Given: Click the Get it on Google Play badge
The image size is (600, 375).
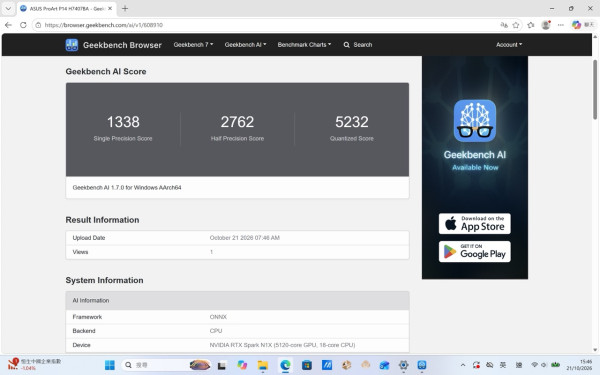Looking at the screenshot, I should point(474,251).
